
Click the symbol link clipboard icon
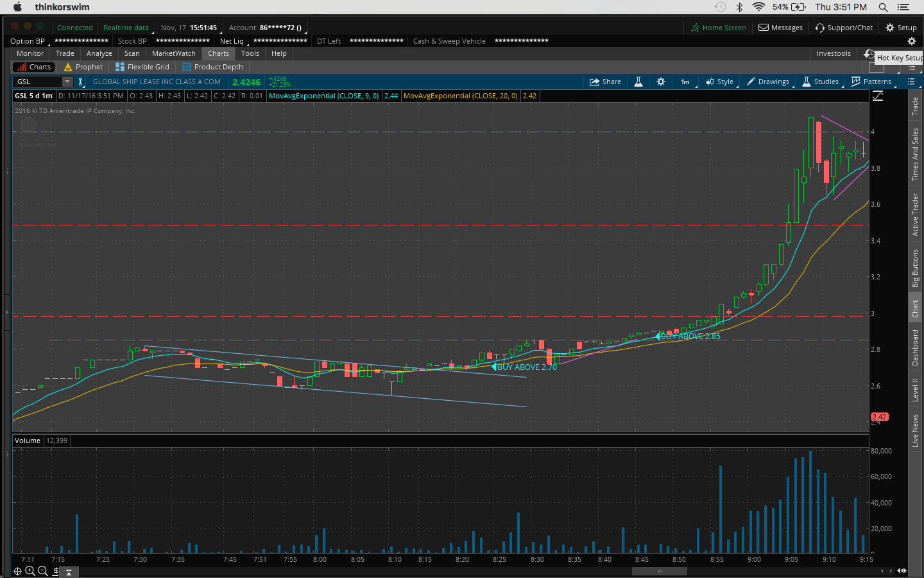[x=80, y=82]
